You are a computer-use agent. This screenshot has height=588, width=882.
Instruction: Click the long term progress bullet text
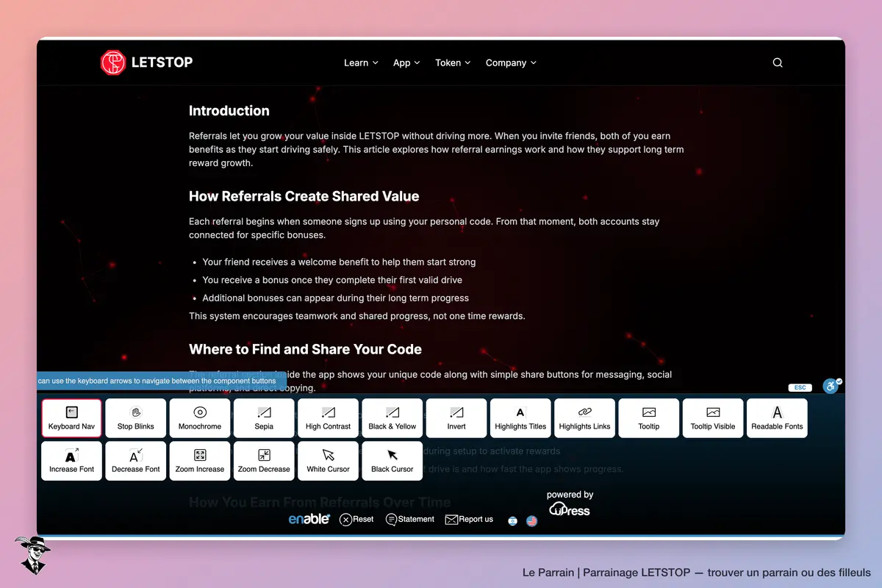click(x=335, y=298)
